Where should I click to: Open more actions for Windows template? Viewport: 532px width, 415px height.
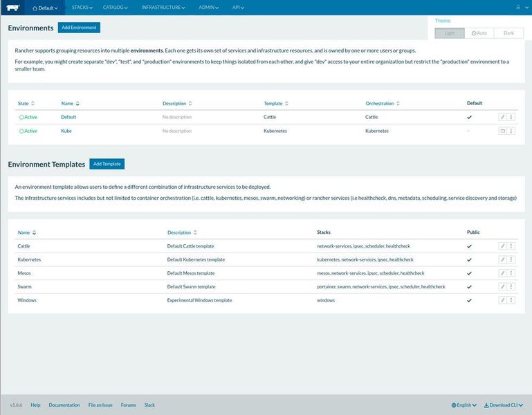pos(511,300)
